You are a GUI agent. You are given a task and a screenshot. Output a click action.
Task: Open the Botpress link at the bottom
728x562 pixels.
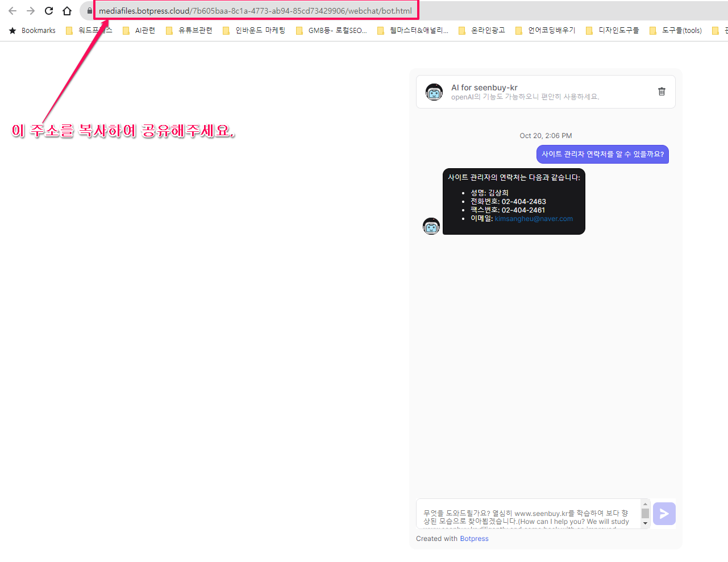tap(474, 538)
